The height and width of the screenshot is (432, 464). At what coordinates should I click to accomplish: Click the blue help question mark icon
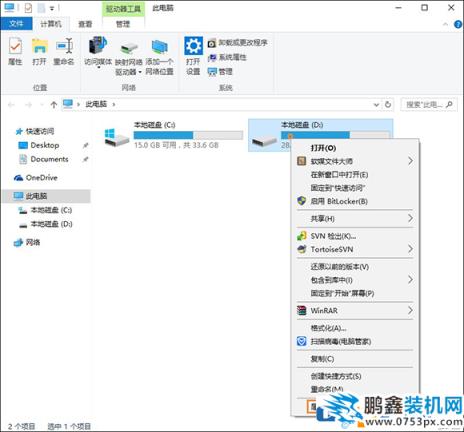458,24
